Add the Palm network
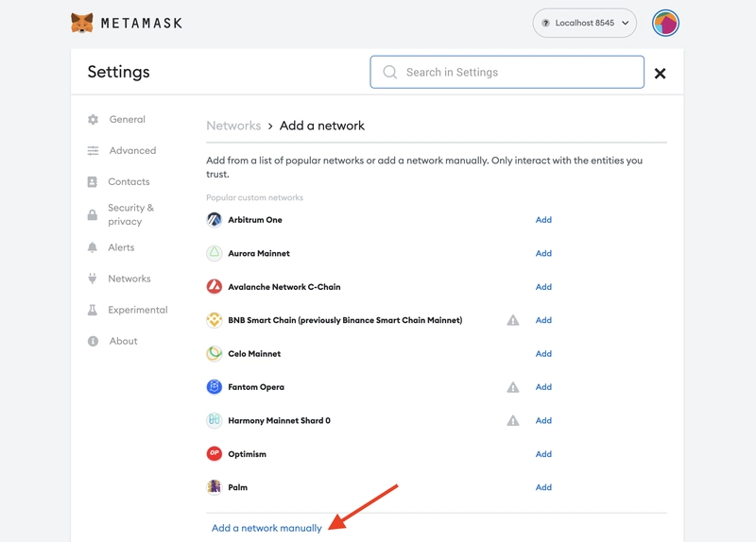 (543, 487)
